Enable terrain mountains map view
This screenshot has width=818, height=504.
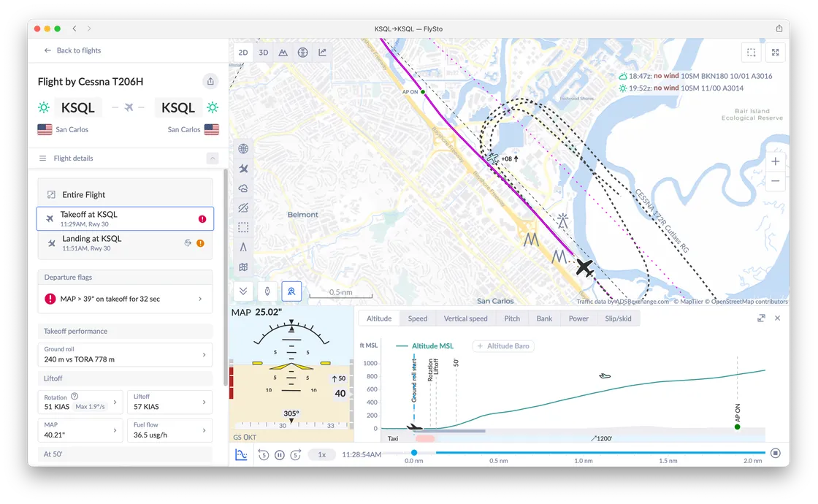pos(283,53)
